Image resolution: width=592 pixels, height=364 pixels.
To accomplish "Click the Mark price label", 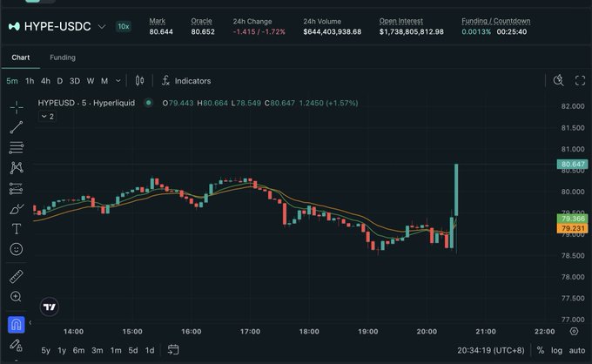I will [157, 21].
